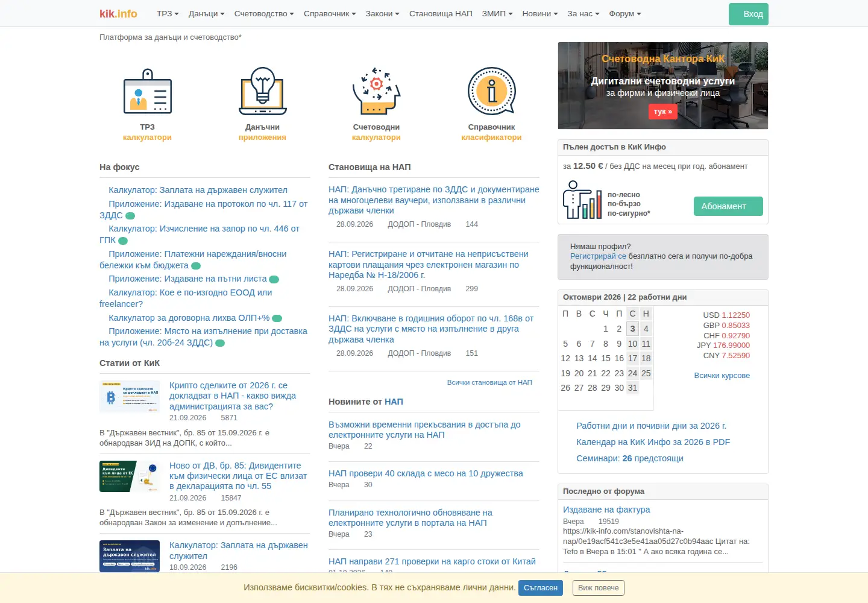Expand the Справочник top menu
Screen dimensions: 868x603
click(330, 13)
